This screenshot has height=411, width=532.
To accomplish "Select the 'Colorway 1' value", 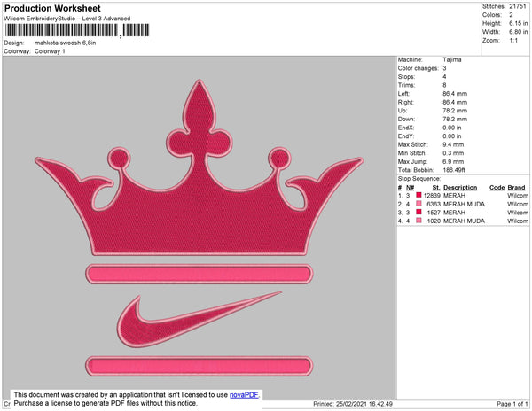I will click(x=50, y=51).
